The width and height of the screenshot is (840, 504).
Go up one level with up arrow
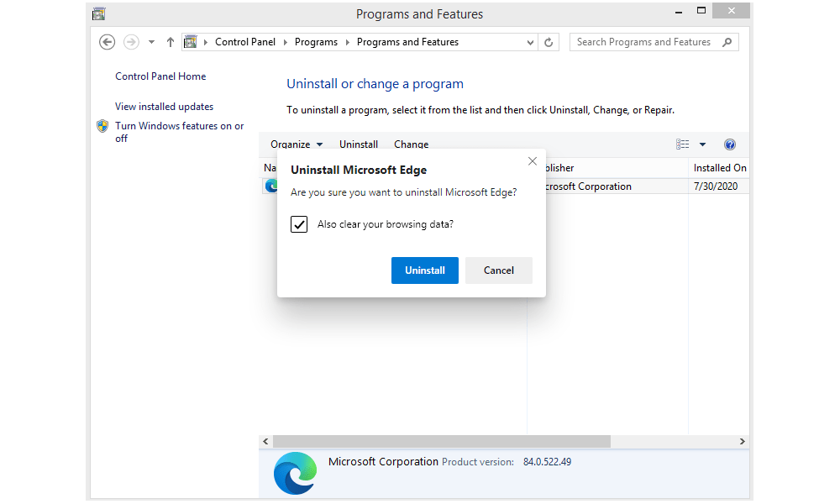pos(171,42)
